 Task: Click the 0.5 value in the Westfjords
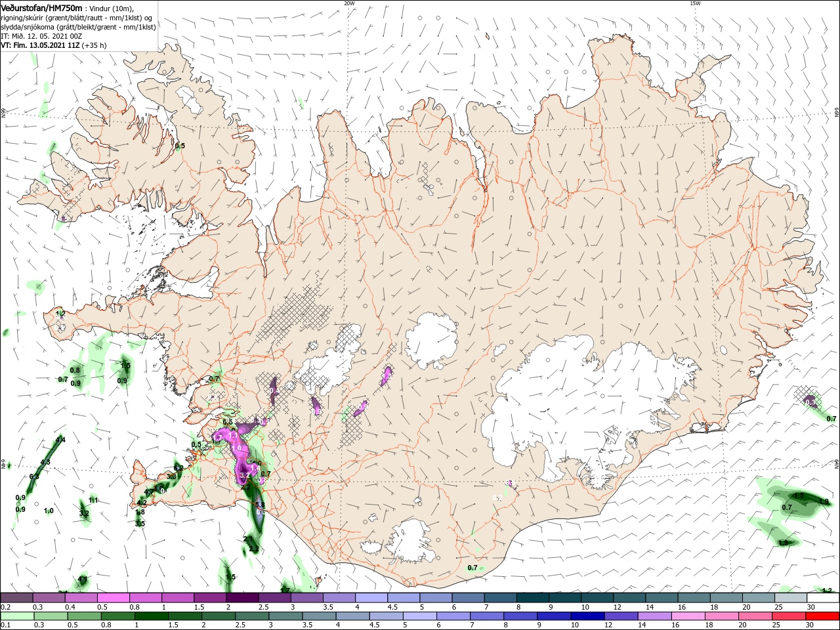click(180, 146)
